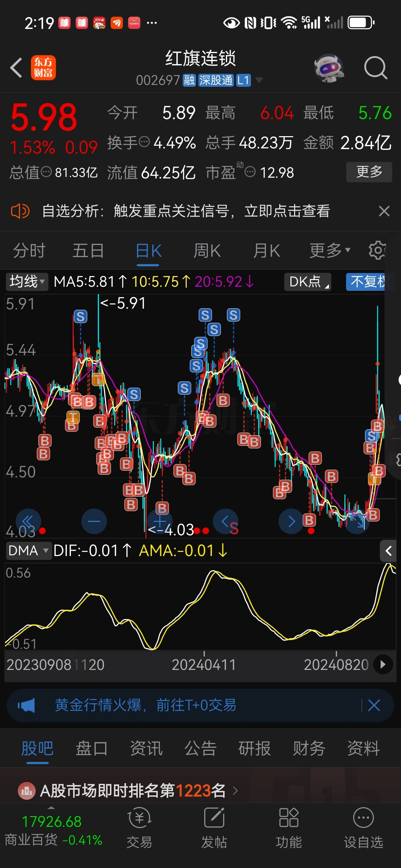The width and height of the screenshot is (401, 868).
Task: Tap the 融 margin trading badge
Action: pos(189,80)
